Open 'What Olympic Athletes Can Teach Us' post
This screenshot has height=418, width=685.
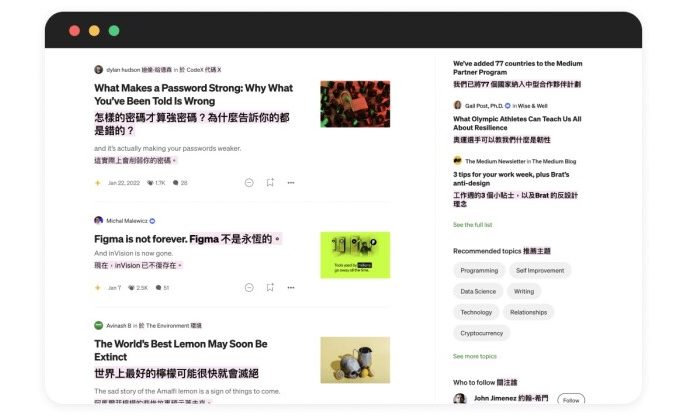tap(517, 123)
